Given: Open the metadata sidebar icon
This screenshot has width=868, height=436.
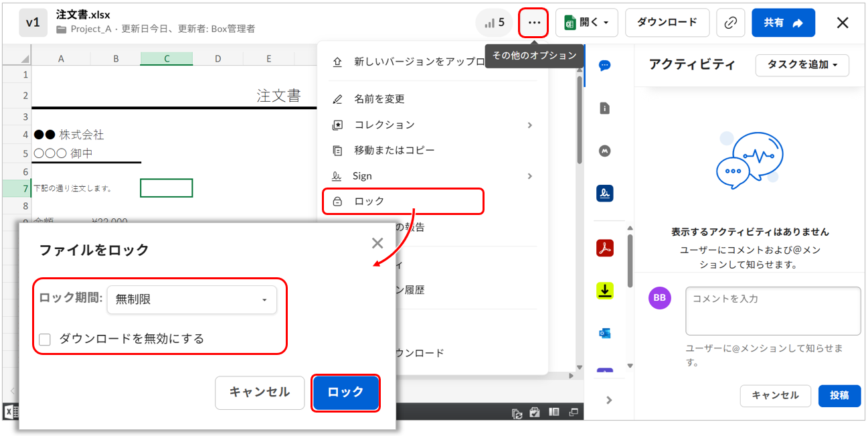Looking at the screenshot, I should (x=605, y=151).
